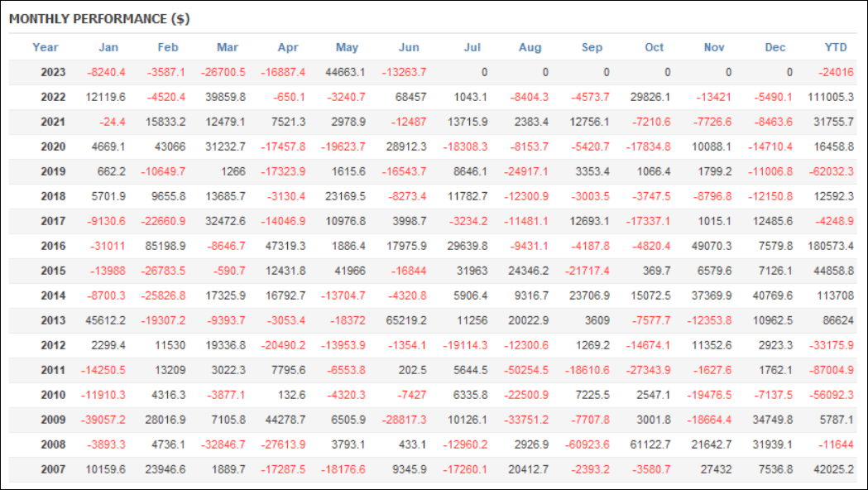Viewport: 868px width, 490px height.
Task: Select 2023 YTD value -24016
Action: click(837, 73)
